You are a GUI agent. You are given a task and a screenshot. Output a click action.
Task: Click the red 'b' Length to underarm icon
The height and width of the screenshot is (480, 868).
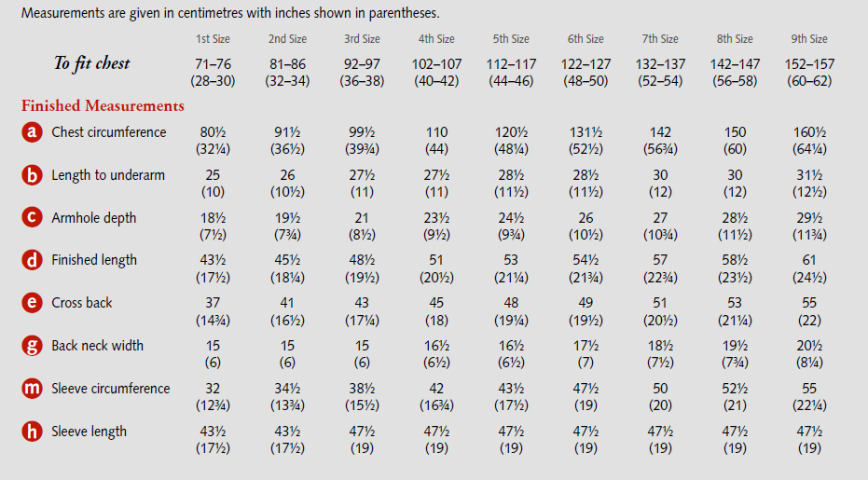33,175
